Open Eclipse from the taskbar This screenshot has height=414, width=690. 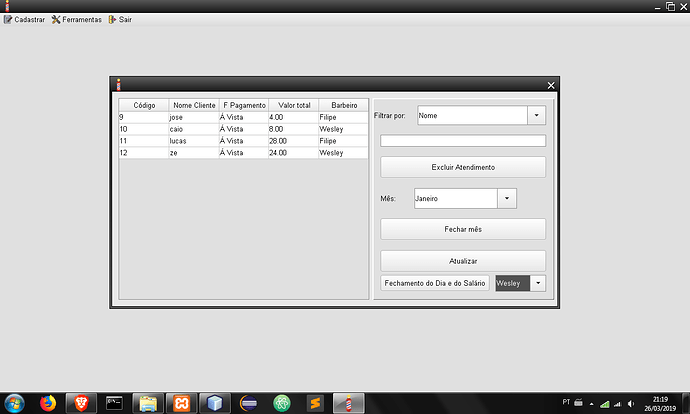click(x=248, y=403)
